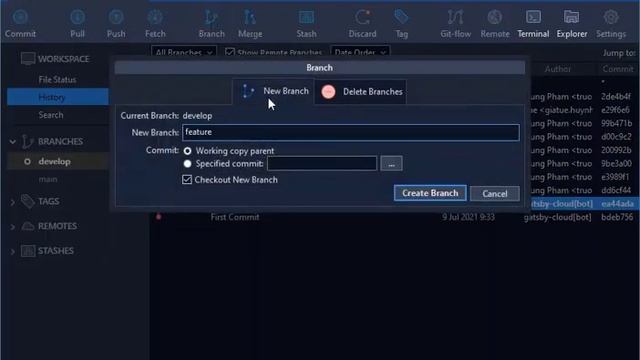
Task: Click the New Branch name field
Action: click(x=351, y=133)
